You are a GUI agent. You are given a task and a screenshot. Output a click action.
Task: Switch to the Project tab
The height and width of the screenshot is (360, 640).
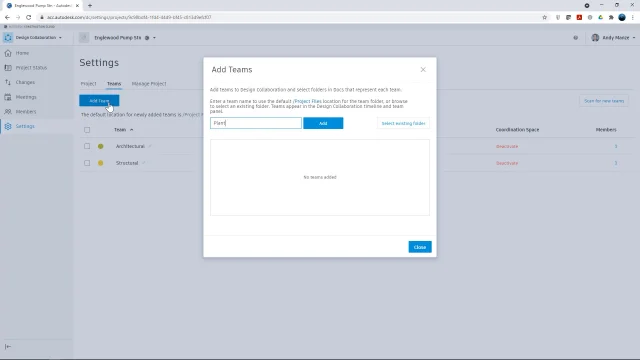(x=88, y=84)
